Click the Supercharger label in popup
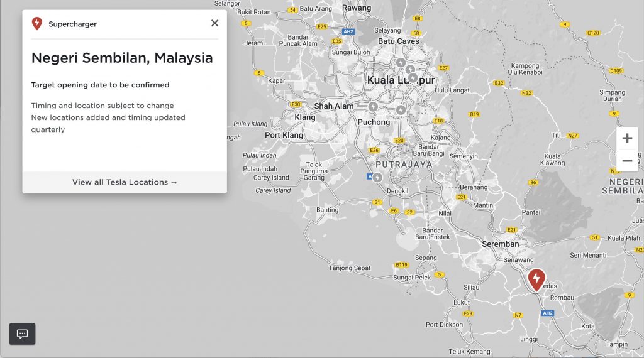The width and height of the screenshot is (644, 358). point(73,24)
